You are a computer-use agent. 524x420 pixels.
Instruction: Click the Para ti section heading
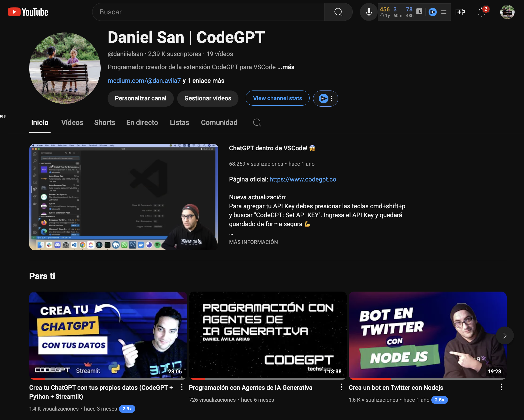[x=42, y=276]
